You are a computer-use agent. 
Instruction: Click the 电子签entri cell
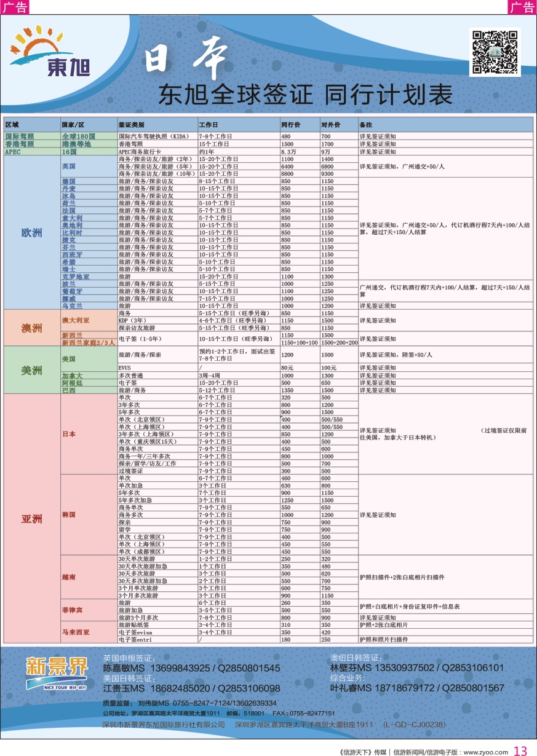click(157, 640)
